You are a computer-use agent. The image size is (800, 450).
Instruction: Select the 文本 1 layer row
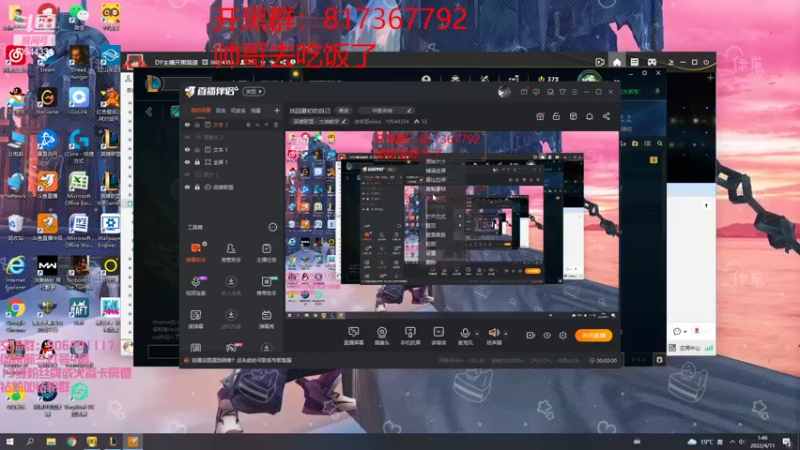(x=232, y=149)
